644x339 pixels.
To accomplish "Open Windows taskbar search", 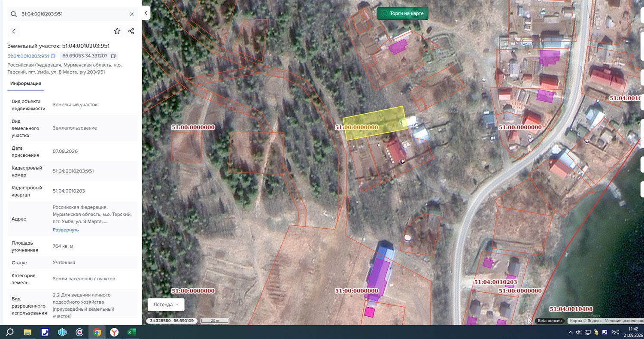I will point(9,332).
